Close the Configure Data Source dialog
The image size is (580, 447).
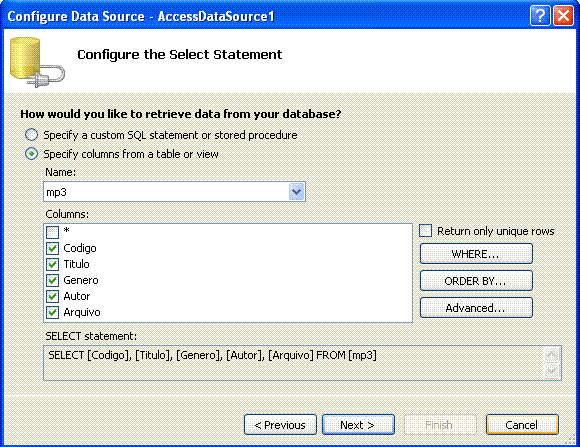tap(563, 16)
